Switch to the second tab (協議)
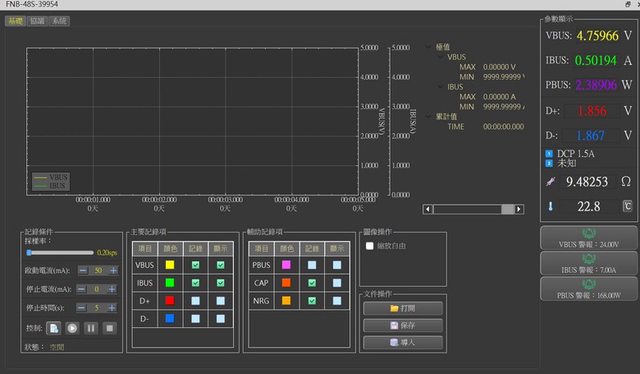 point(37,21)
